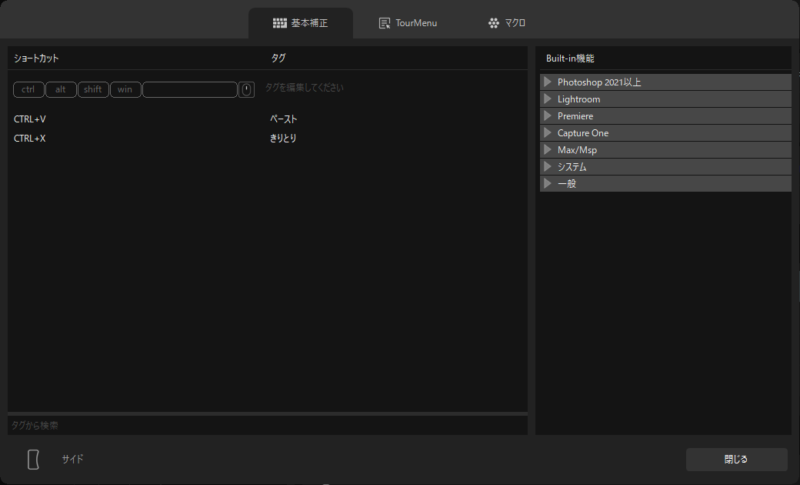Screen dimensions: 800x485
Task: Expand the Max/Msp category
Action: click(x=547, y=149)
